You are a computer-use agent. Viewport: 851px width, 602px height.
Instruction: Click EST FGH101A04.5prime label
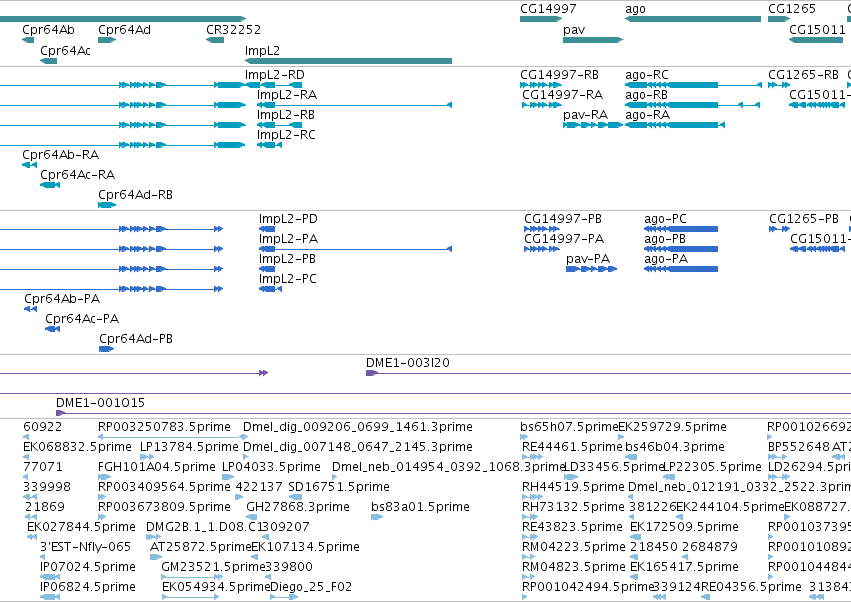(x=156, y=467)
